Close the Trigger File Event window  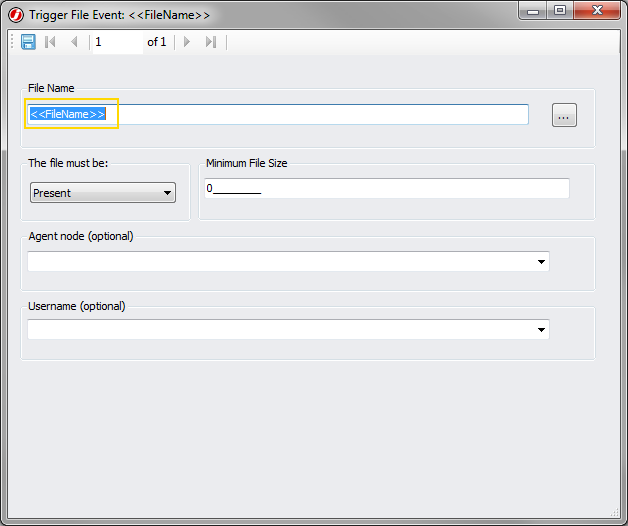[x=597, y=10]
